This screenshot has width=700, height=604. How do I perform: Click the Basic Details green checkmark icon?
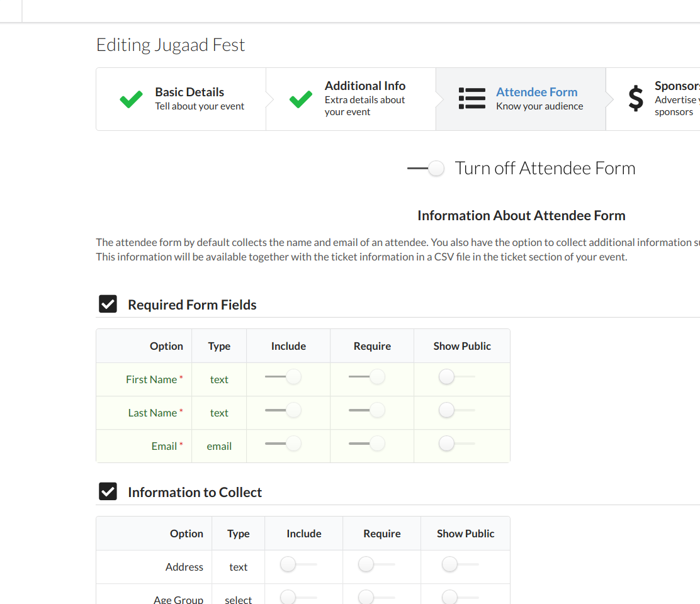click(131, 99)
